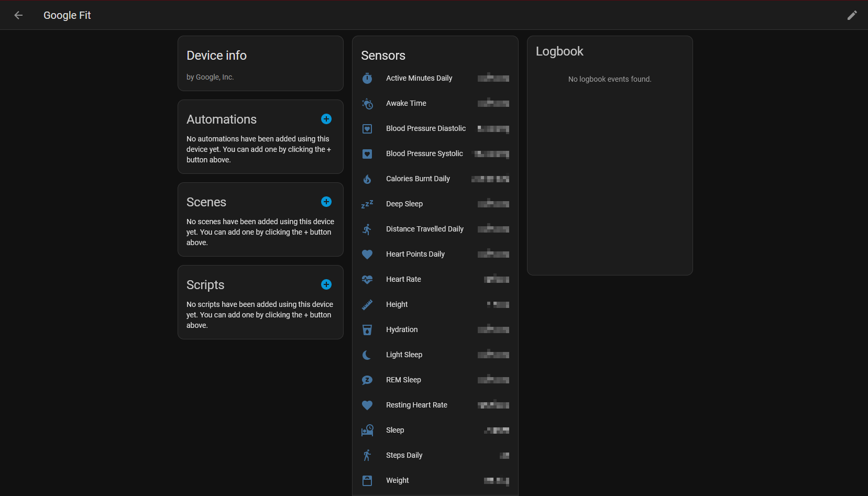This screenshot has width=868, height=496.
Task: Click the Weight scale icon
Action: tap(367, 480)
